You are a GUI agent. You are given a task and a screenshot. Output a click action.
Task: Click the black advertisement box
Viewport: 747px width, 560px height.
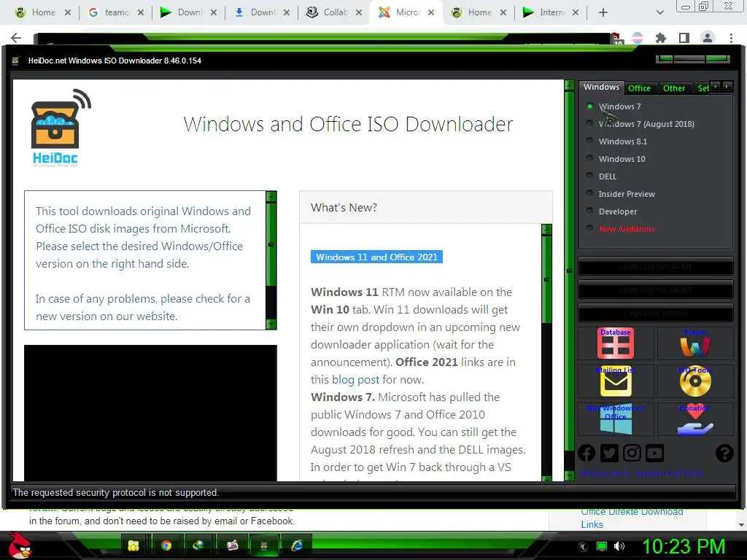click(150, 413)
